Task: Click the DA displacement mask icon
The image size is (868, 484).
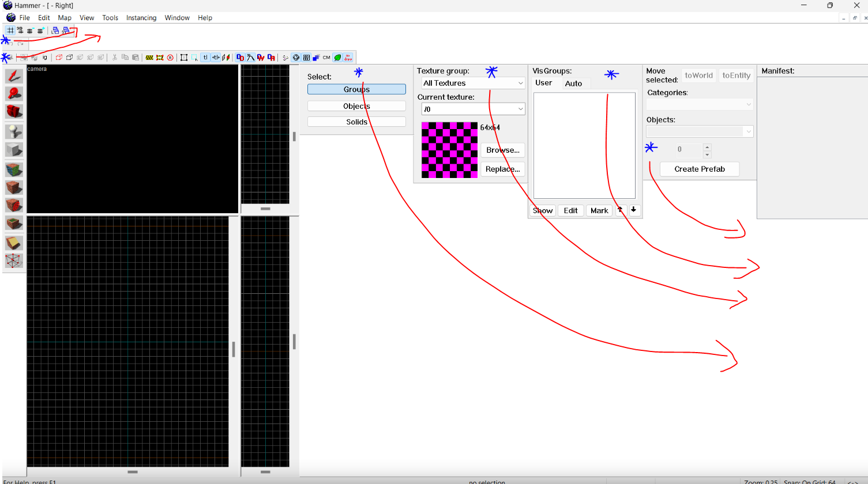Action: (x=271, y=58)
